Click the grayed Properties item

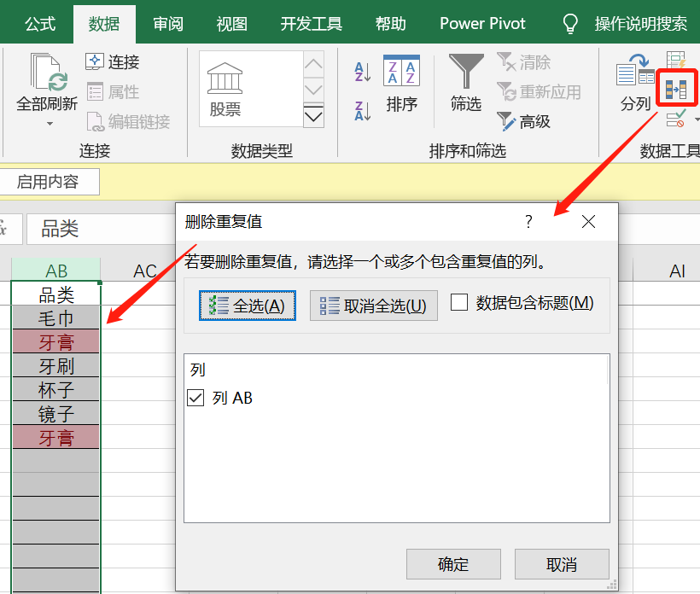point(113,92)
